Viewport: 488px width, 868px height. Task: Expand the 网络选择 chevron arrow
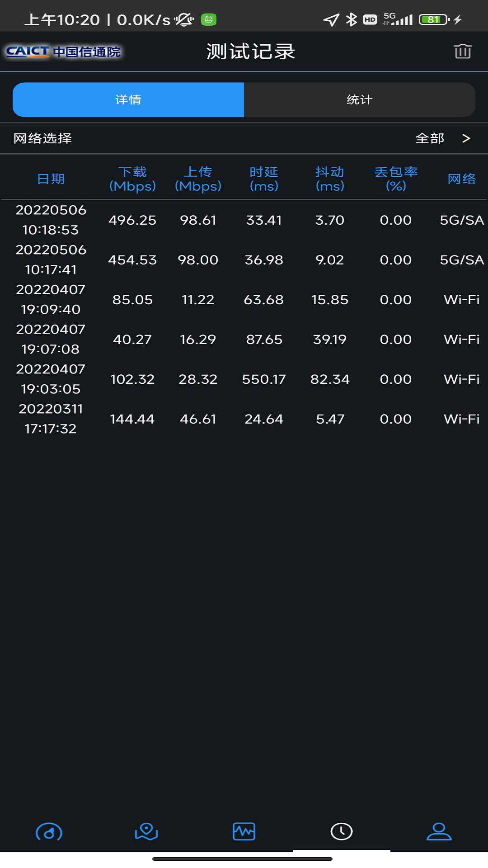pyautogui.click(x=466, y=138)
